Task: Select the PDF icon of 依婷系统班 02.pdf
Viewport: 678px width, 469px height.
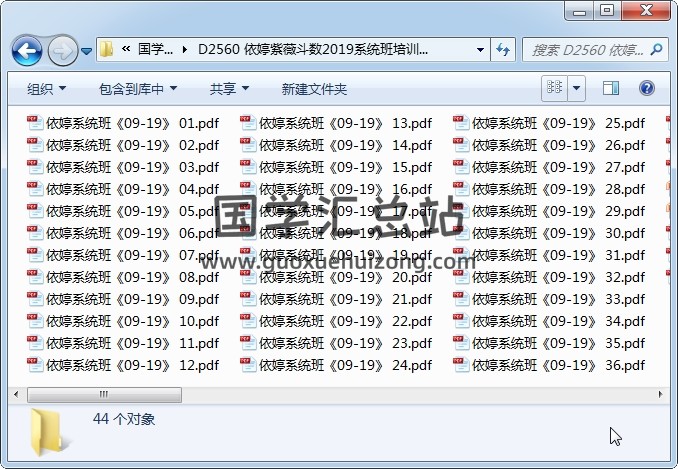Action: [x=35, y=145]
